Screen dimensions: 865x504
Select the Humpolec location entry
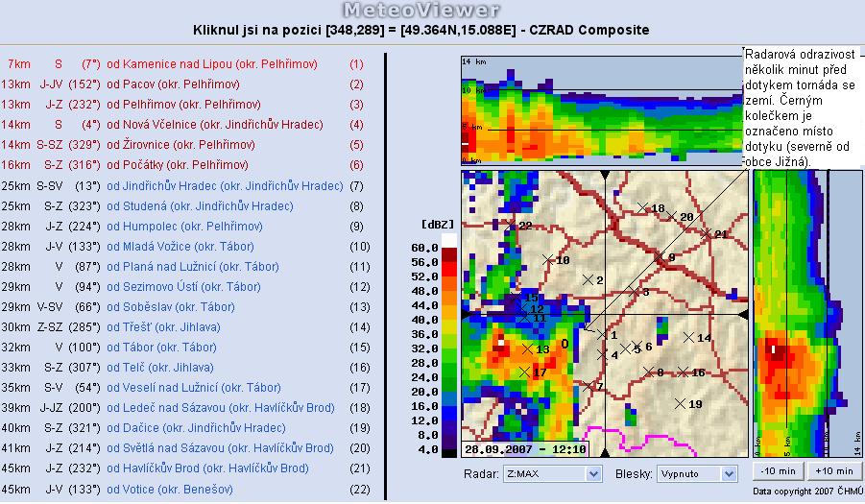pyautogui.click(x=184, y=227)
